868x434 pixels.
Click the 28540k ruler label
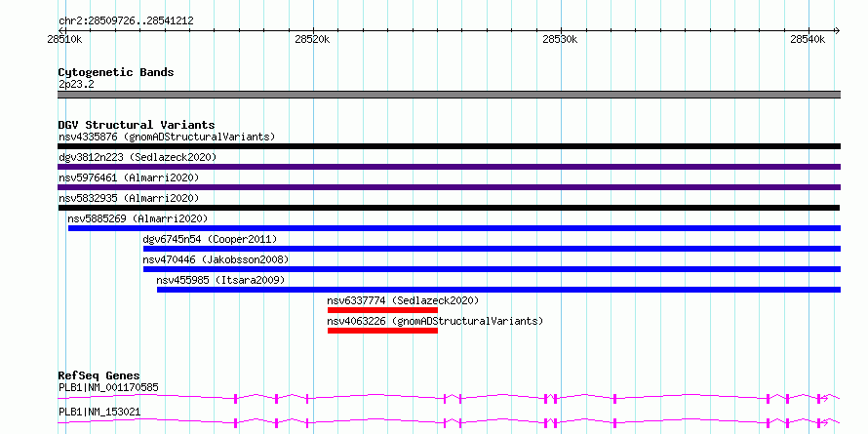click(x=808, y=39)
